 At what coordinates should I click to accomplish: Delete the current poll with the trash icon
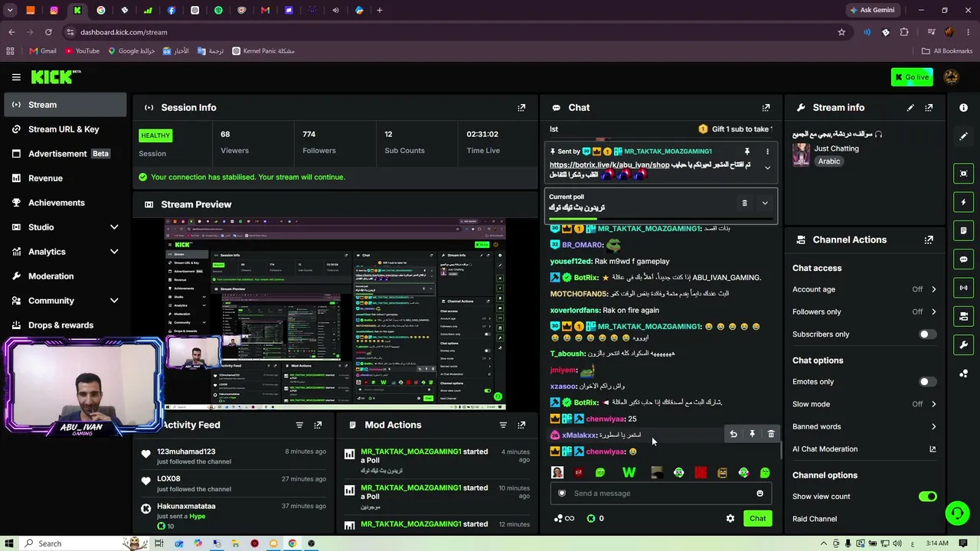pos(744,203)
